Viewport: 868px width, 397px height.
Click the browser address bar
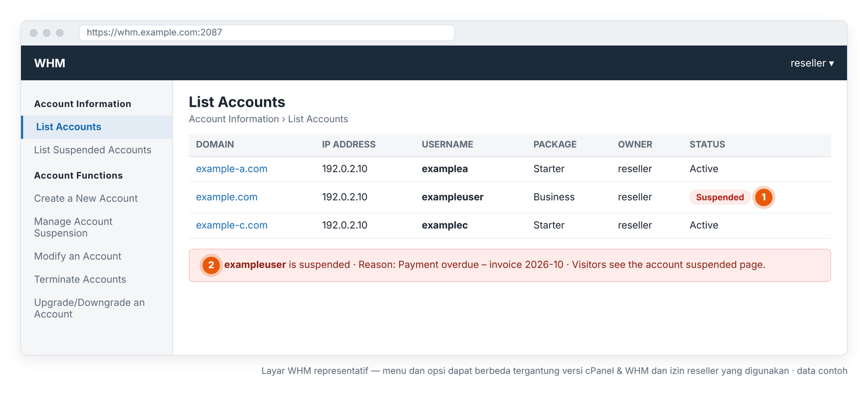pyautogui.click(x=267, y=33)
